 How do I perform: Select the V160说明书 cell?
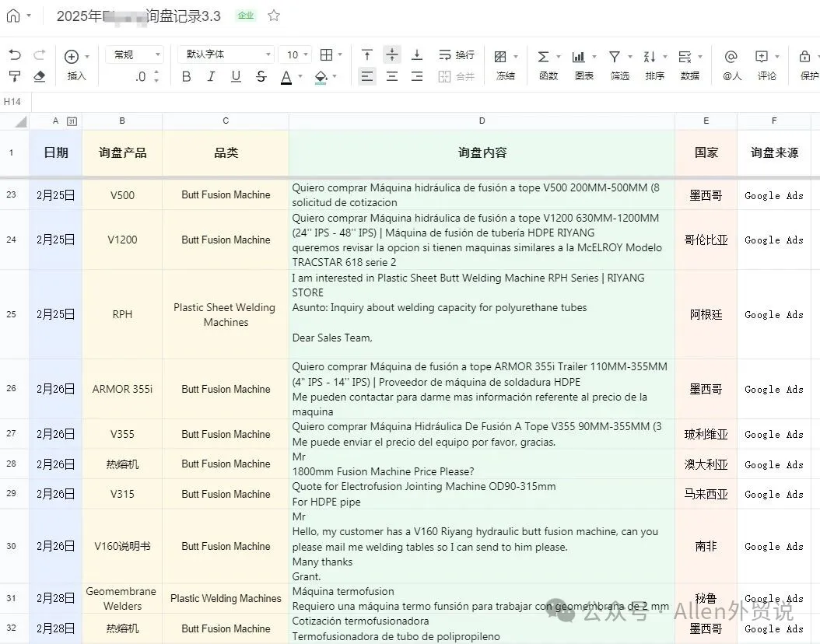tap(122, 546)
